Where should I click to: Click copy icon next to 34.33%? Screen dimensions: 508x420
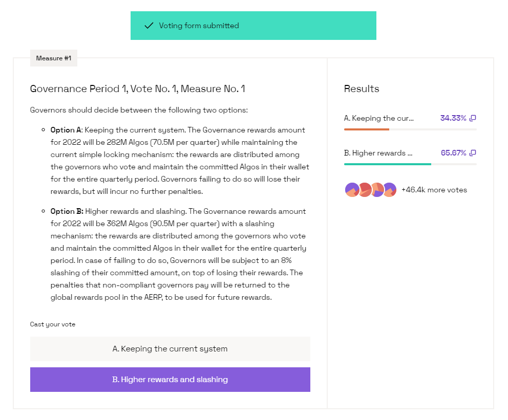473,118
